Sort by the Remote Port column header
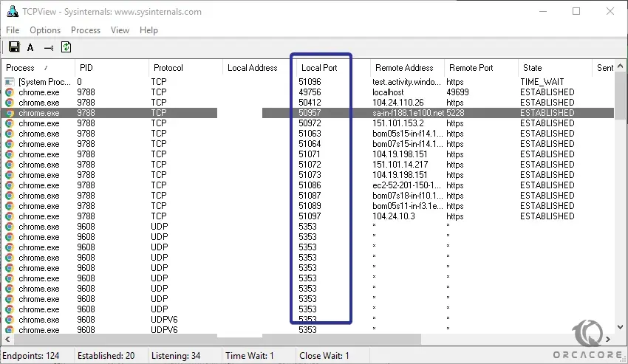Viewport: 628px width, 364px height. (481, 68)
